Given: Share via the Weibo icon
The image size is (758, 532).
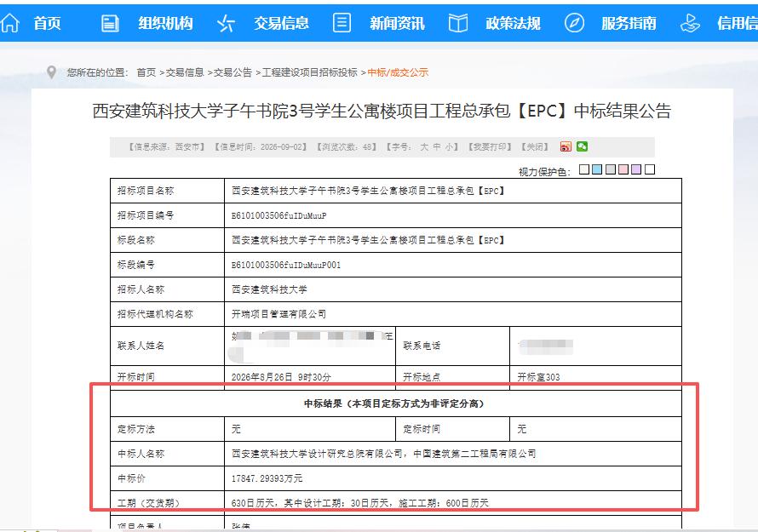Looking at the screenshot, I should click(566, 146).
